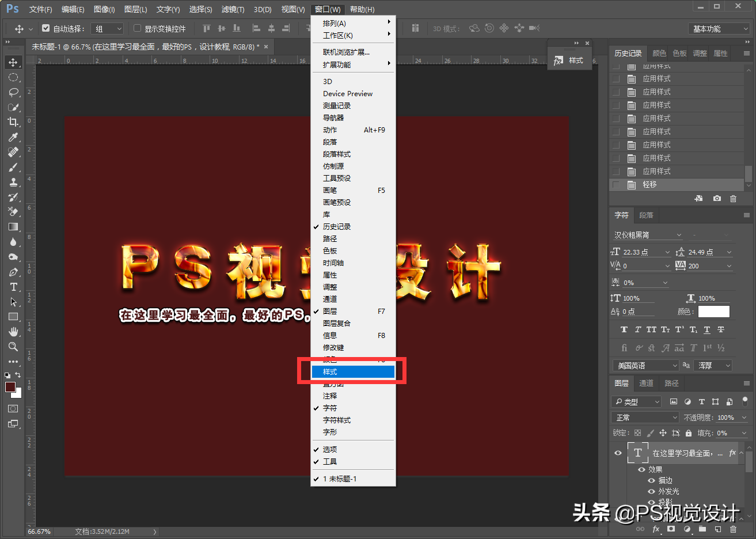Close the 未标题-1 document tab
Image resolution: width=756 pixels, height=539 pixels.
click(x=266, y=47)
